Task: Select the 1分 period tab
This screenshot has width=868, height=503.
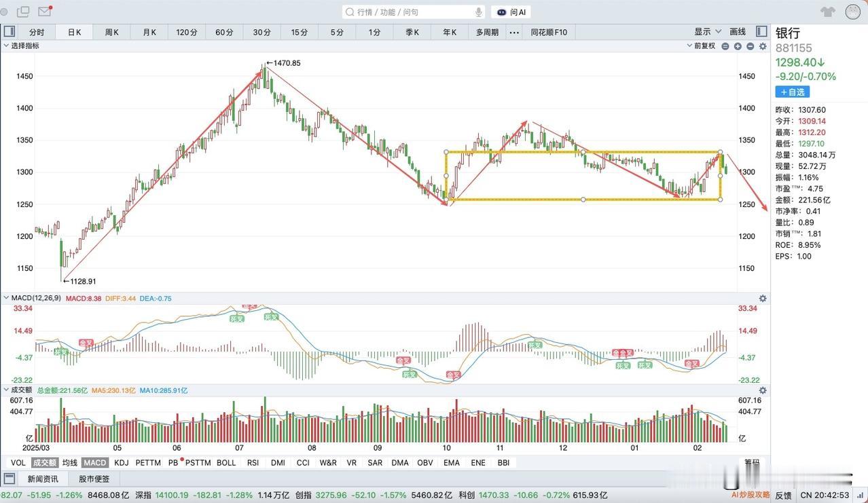Action: pos(374,32)
